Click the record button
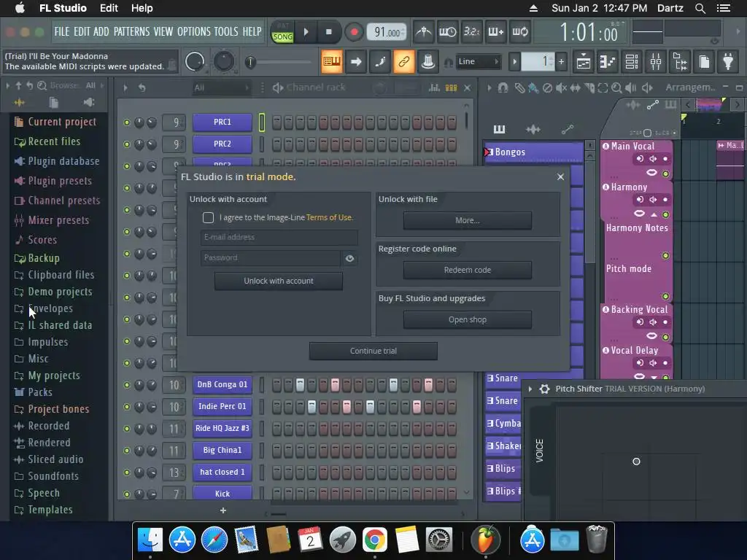This screenshot has height=560, width=747. [x=354, y=32]
